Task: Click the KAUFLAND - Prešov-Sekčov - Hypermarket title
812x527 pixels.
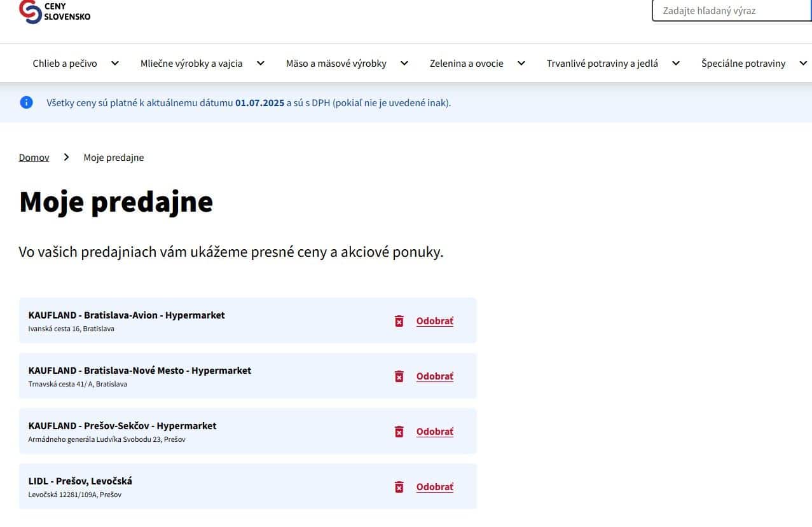Action: click(123, 426)
